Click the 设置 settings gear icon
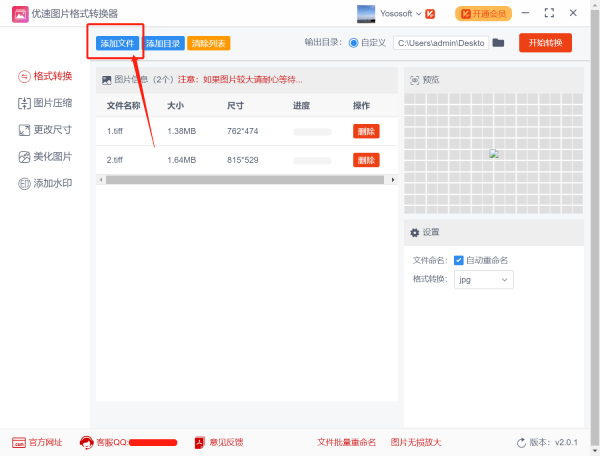Image resolution: width=600 pixels, height=456 pixels. point(414,233)
